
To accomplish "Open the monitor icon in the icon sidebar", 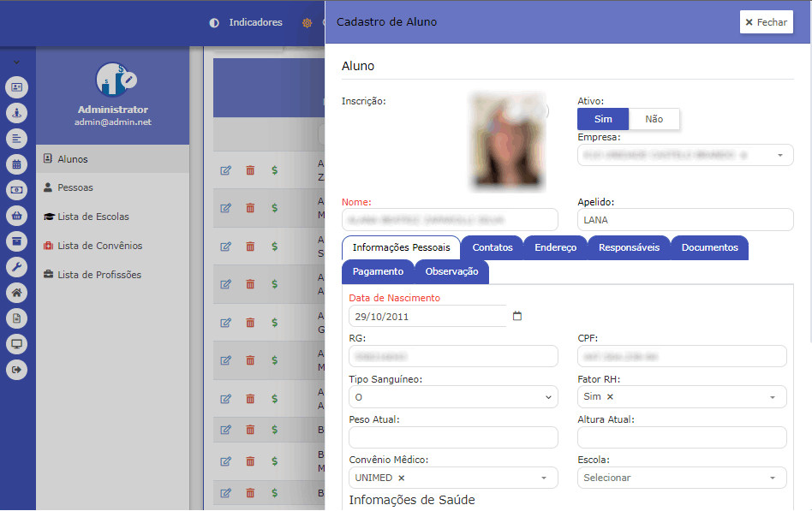I will pyautogui.click(x=17, y=343).
